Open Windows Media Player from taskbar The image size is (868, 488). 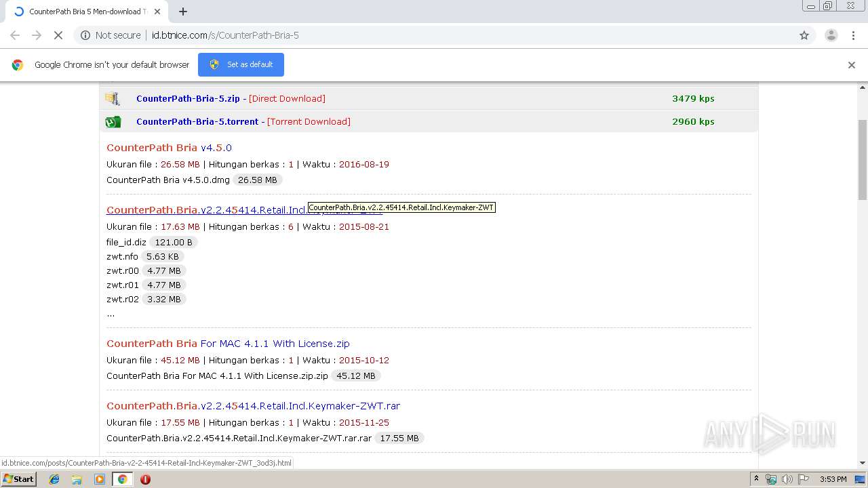(100, 479)
